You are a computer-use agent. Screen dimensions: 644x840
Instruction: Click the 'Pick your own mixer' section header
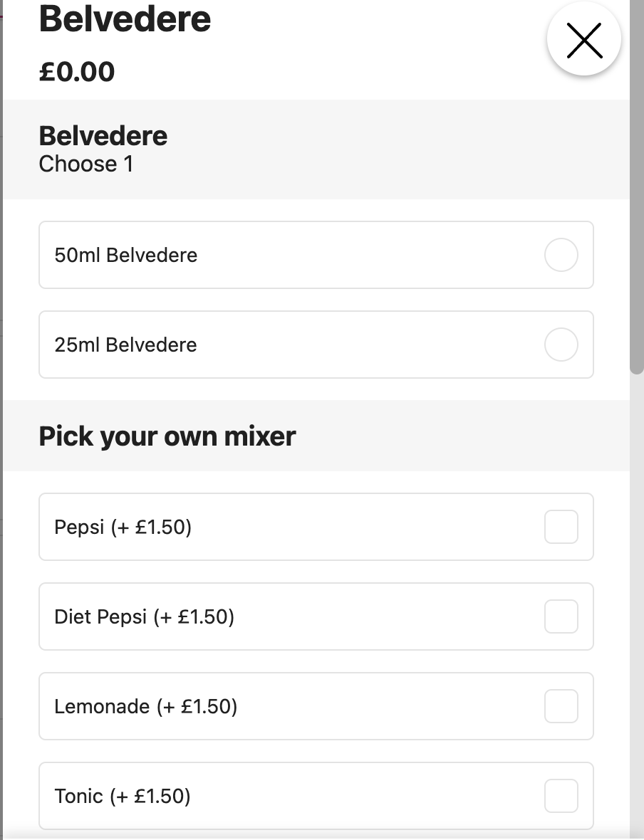pyautogui.click(x=167, y=436)
